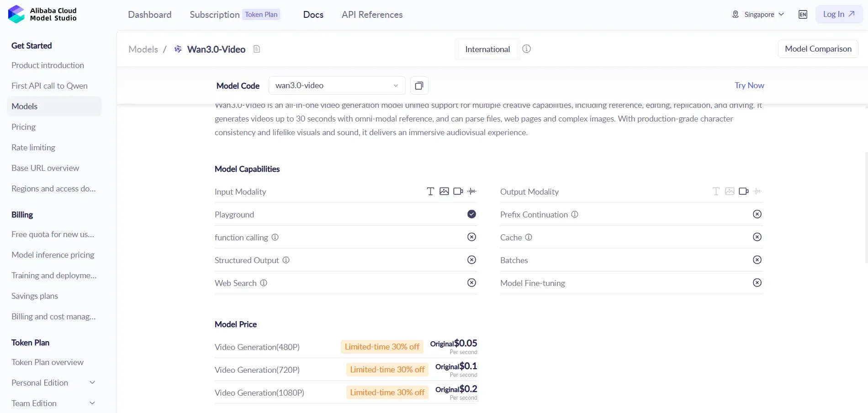Click the info icon next to Web Search
Image resolution: width=868 pixels, height=413 pixels.
click(264, 283)
